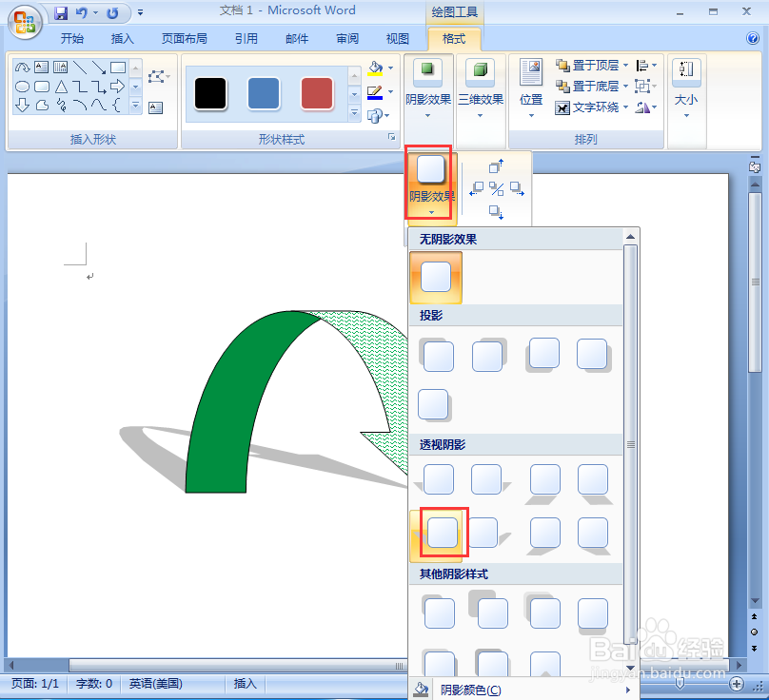Screen dimensions: 769x700
Task: Undo the last action
Action: point(82,13)
